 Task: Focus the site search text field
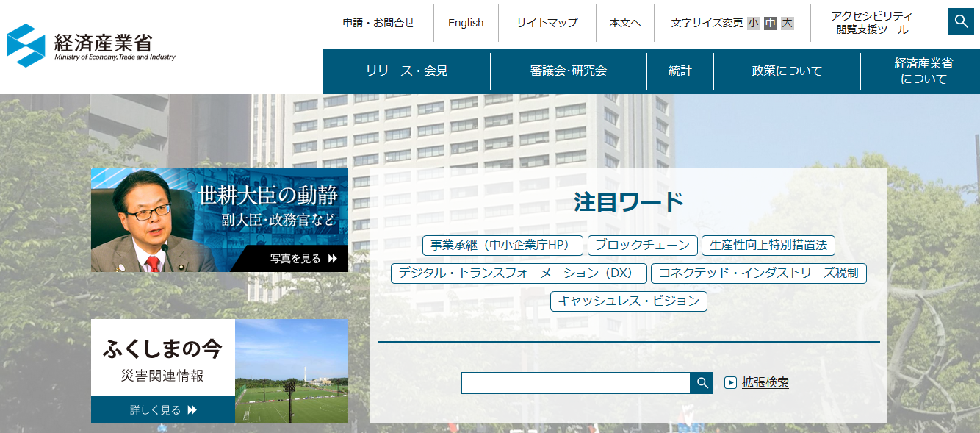(x=575, y=383)
